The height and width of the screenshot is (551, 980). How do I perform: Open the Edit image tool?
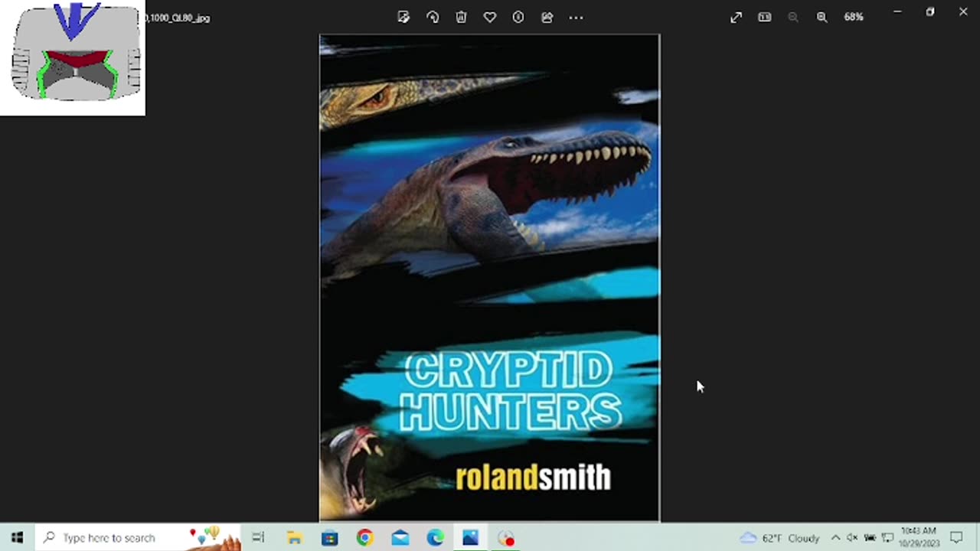(403, 17)
